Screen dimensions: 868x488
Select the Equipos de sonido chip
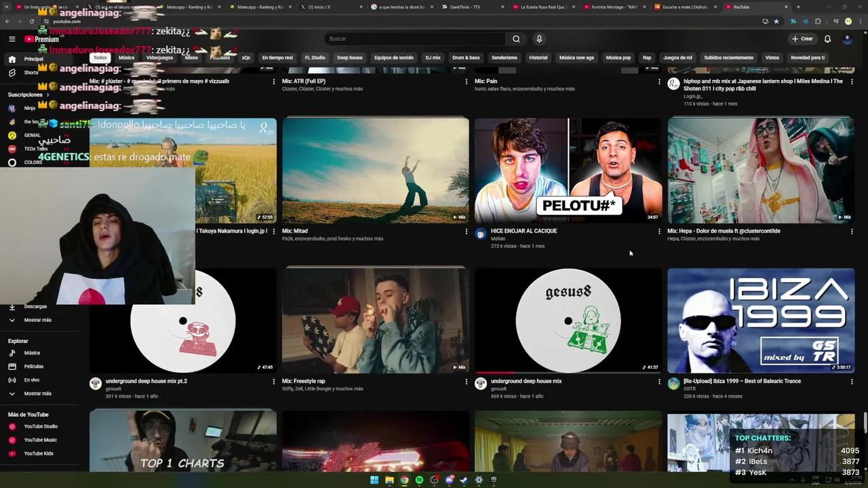pos(394,58)
